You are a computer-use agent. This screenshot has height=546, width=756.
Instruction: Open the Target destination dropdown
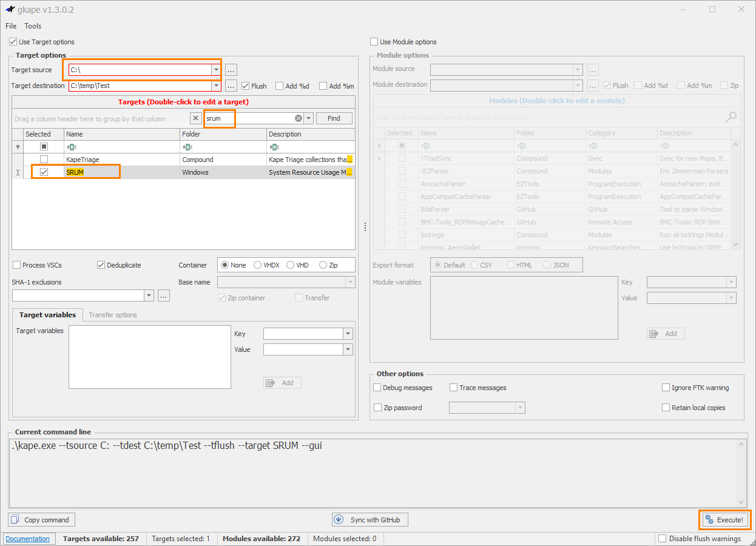[x=216, y=86]
